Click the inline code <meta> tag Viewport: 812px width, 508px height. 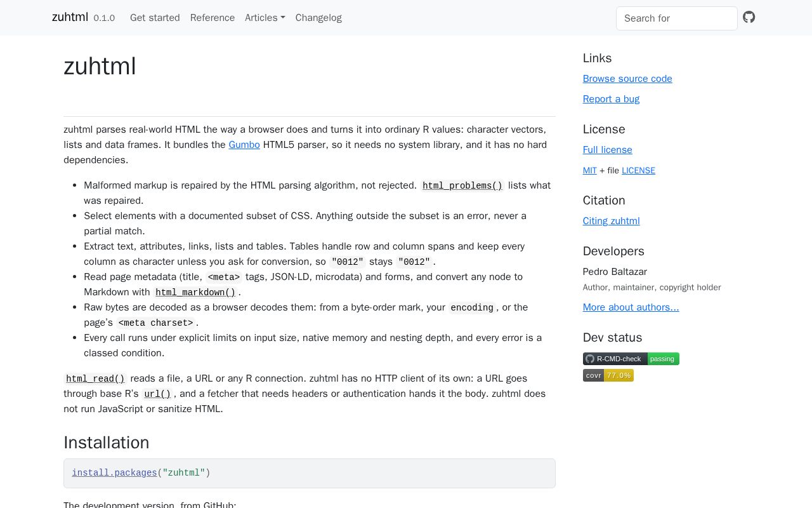224,277
